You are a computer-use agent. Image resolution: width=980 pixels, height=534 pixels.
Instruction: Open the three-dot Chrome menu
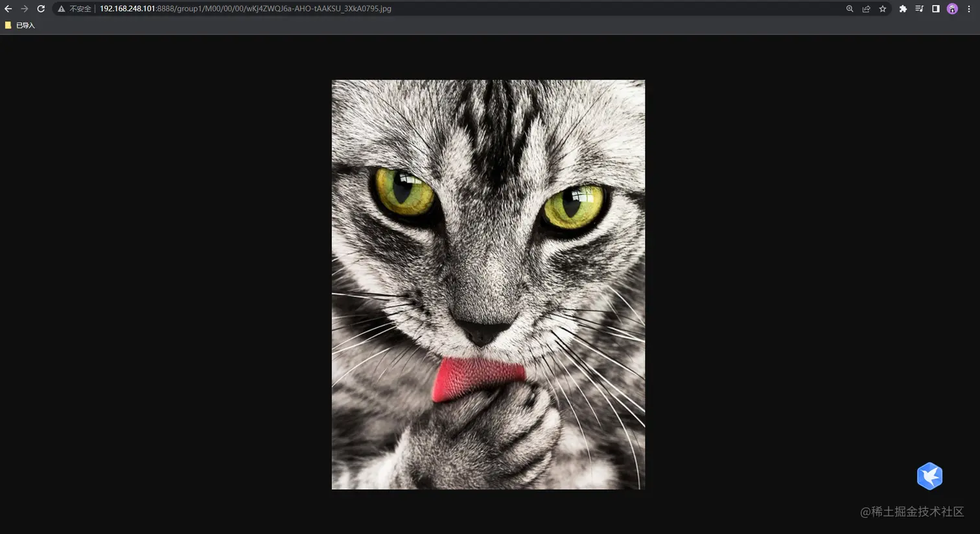969,8
